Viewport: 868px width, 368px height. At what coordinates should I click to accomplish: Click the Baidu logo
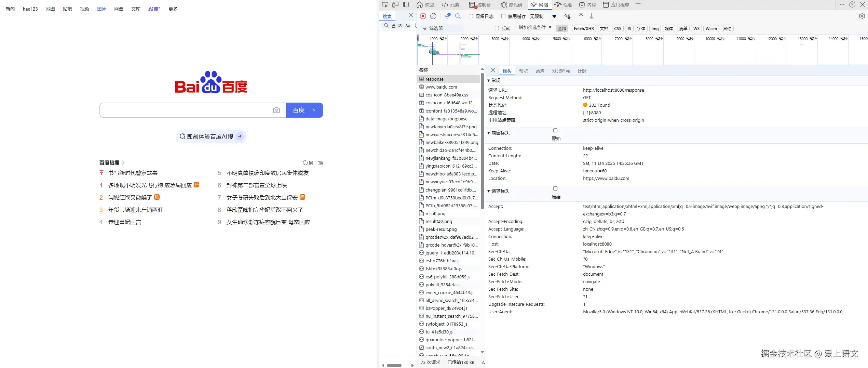click(x=211, y=82)
